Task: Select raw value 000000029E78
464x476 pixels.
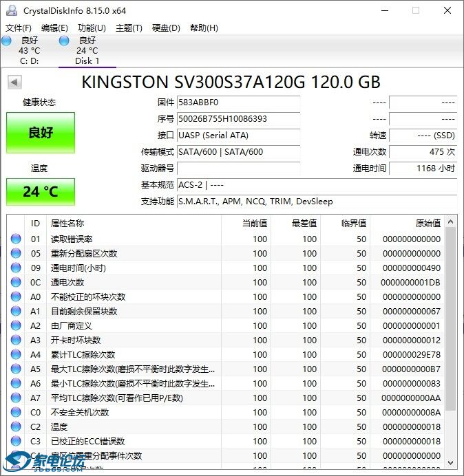Action: pos(412,354)
